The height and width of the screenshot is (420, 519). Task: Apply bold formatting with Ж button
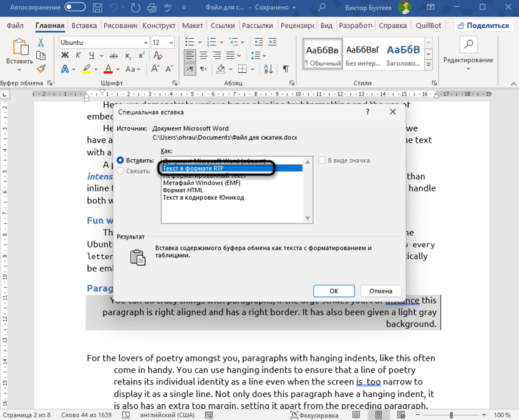65,56
